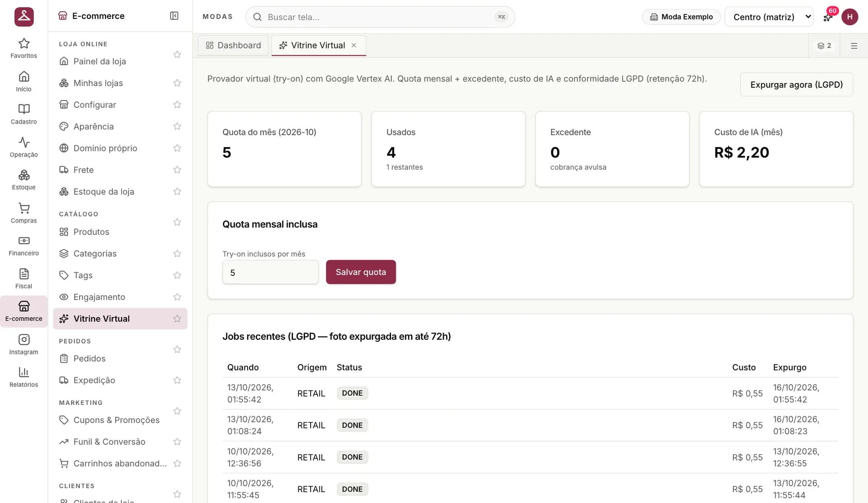Open Cupons & Promoções in sidebar
868x503 pixels.
coord(120,420)
